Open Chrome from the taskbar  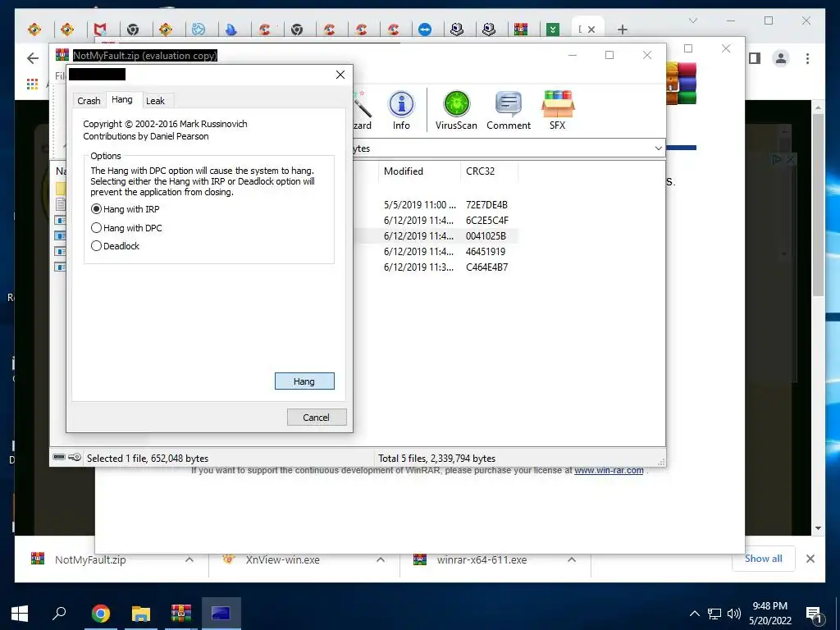[100, 614]
